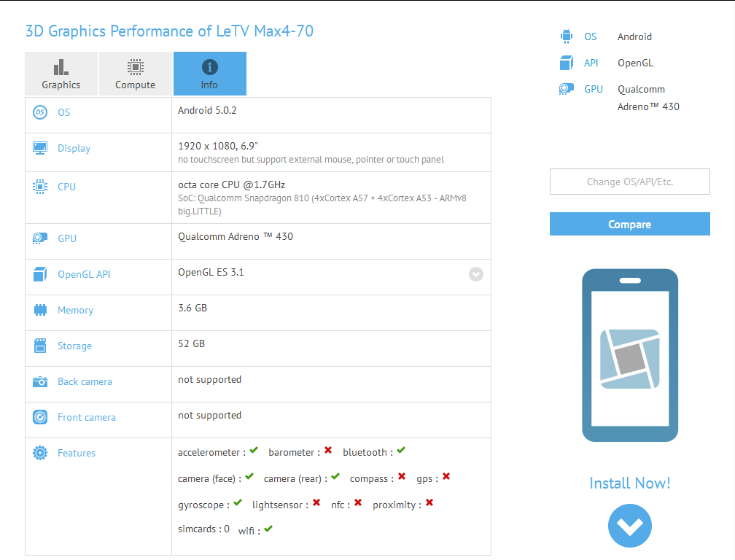Click the Back camera label
Image resolution: width=735 pixels, height=560 pixels.
click(85, 381)
